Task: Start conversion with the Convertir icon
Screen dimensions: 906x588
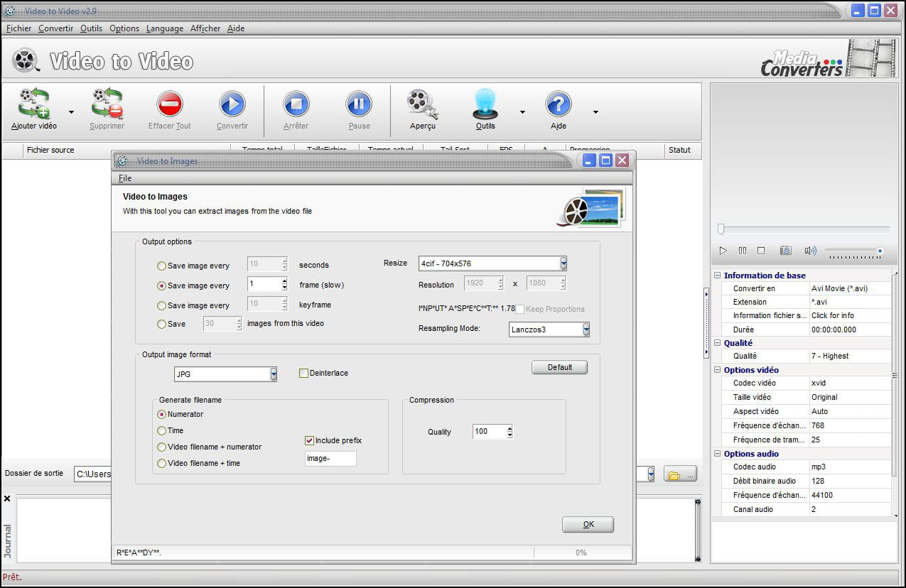Action: pos(232,104)
